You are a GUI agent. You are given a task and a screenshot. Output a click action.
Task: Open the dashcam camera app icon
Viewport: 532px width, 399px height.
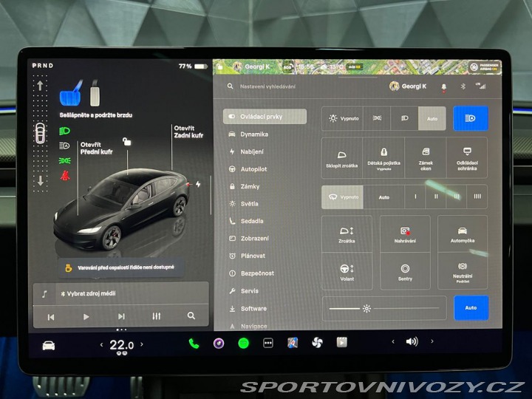pos(219,344)
